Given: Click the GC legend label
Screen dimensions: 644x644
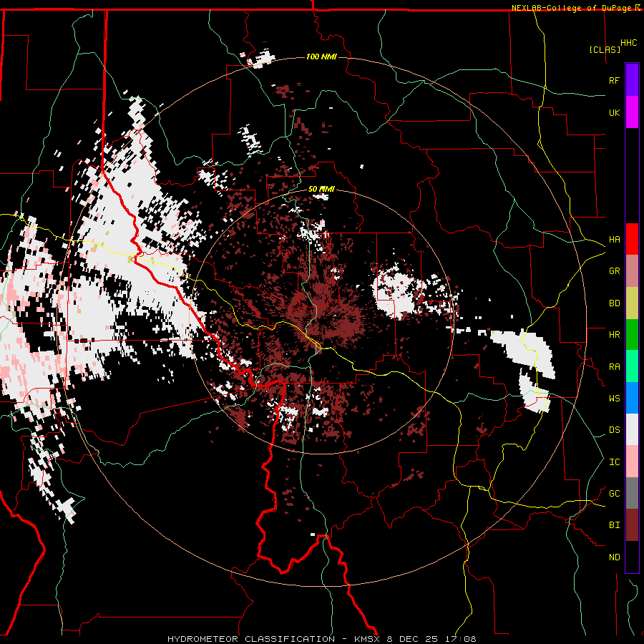Looking at the screenshot, I should 615,494.
